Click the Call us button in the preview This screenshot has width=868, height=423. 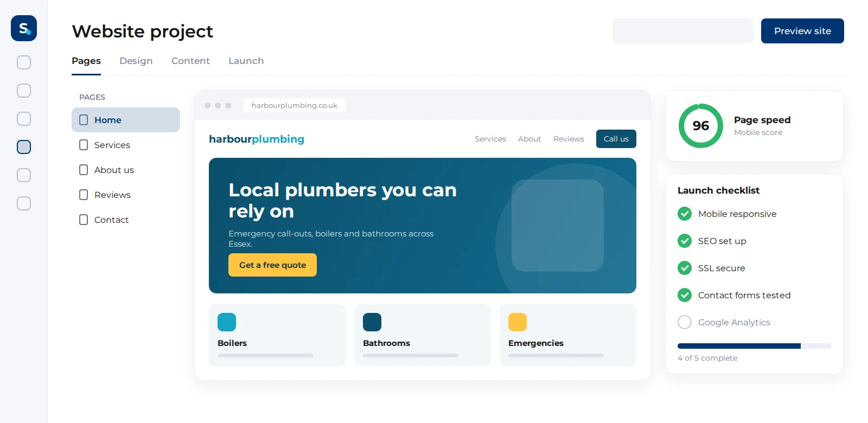[x=616, y=139]
